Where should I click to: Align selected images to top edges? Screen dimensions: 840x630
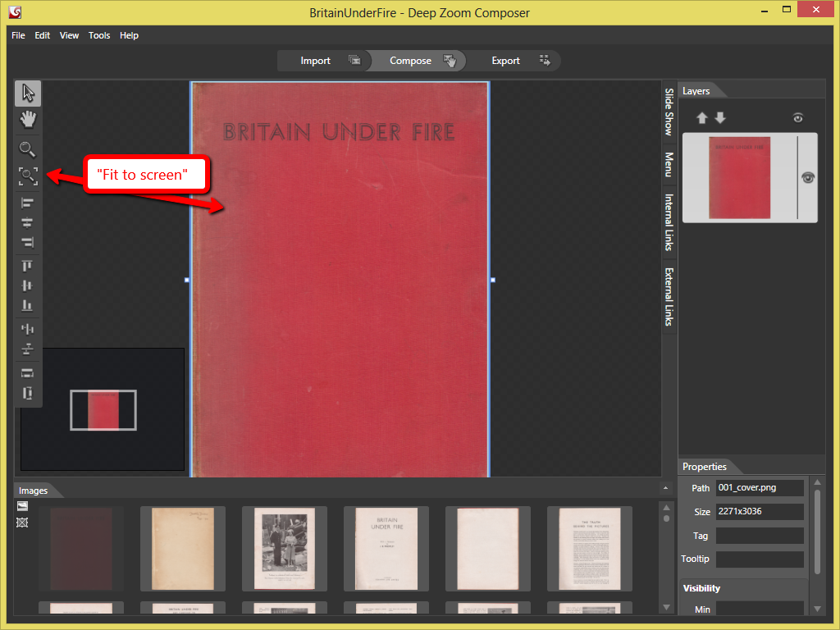pyautogui.click(x=27, y=267)
